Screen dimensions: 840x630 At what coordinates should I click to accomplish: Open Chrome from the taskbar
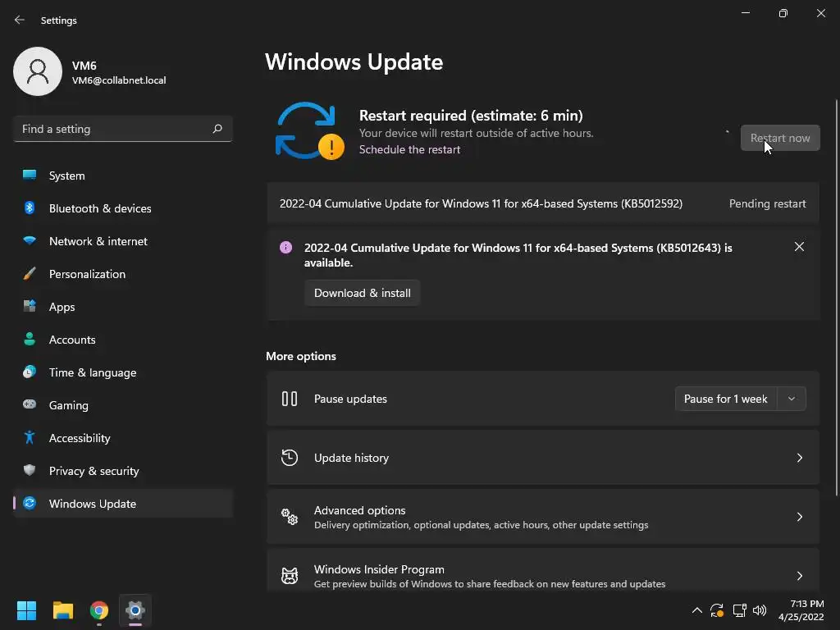[x=99, y=610]
